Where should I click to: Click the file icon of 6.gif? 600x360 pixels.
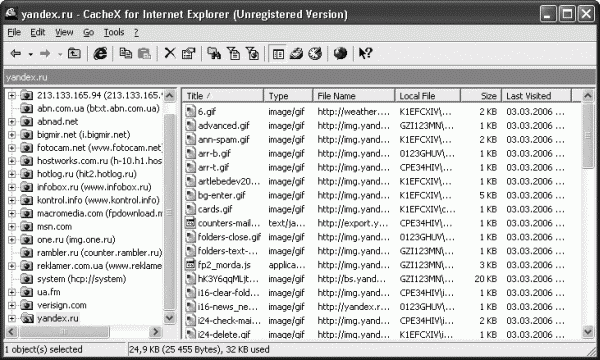pos(190,111)
